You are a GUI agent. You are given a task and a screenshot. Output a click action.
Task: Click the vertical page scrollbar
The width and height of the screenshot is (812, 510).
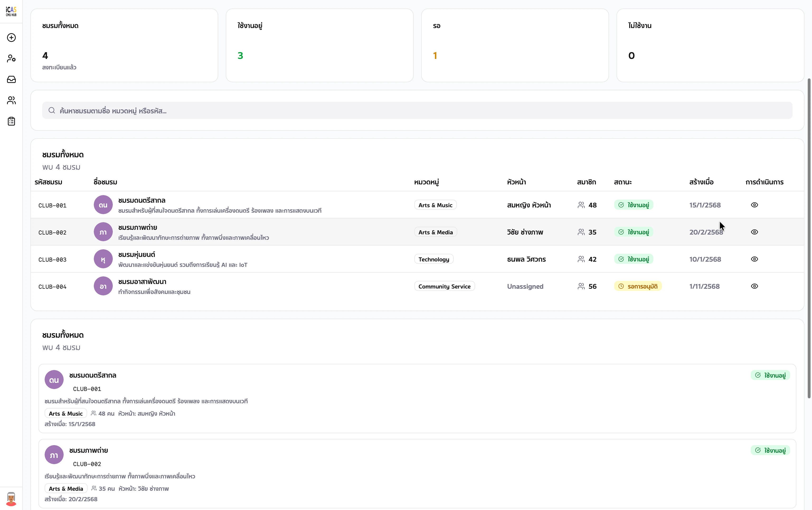point(809,238)
